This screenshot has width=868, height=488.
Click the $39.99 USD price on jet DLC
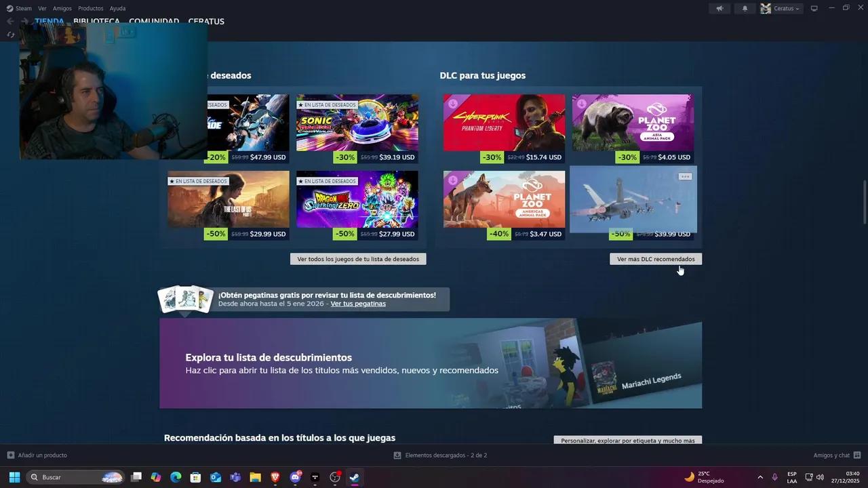point(673,234)
